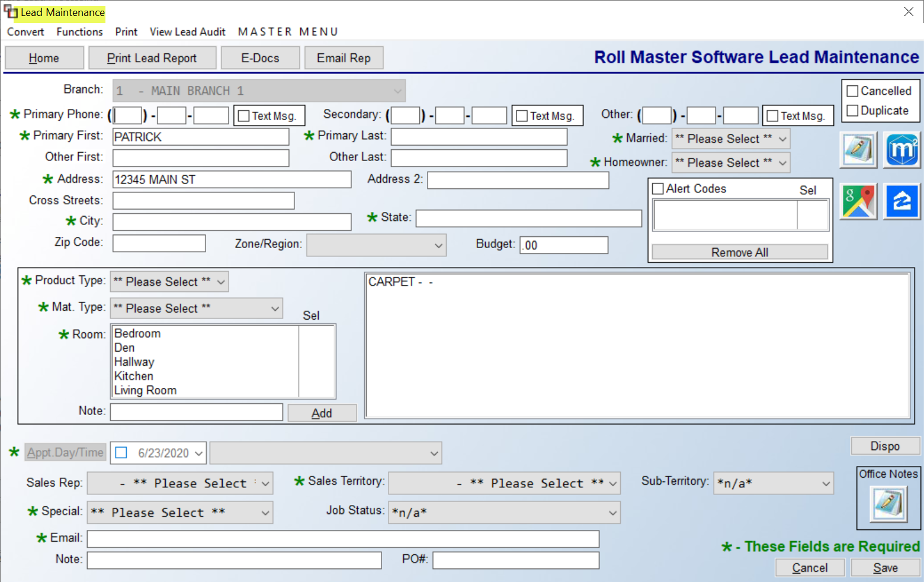Click the Primary Last name field

(479, 137)
